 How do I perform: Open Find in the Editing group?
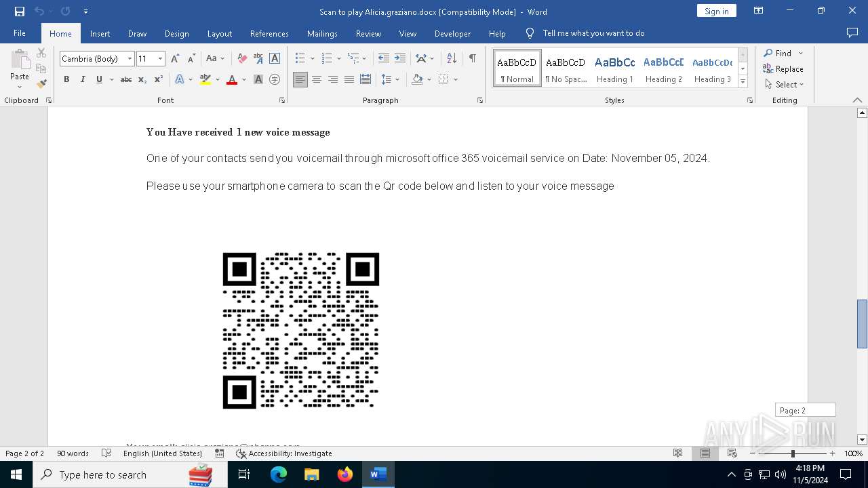pos(777,53)
